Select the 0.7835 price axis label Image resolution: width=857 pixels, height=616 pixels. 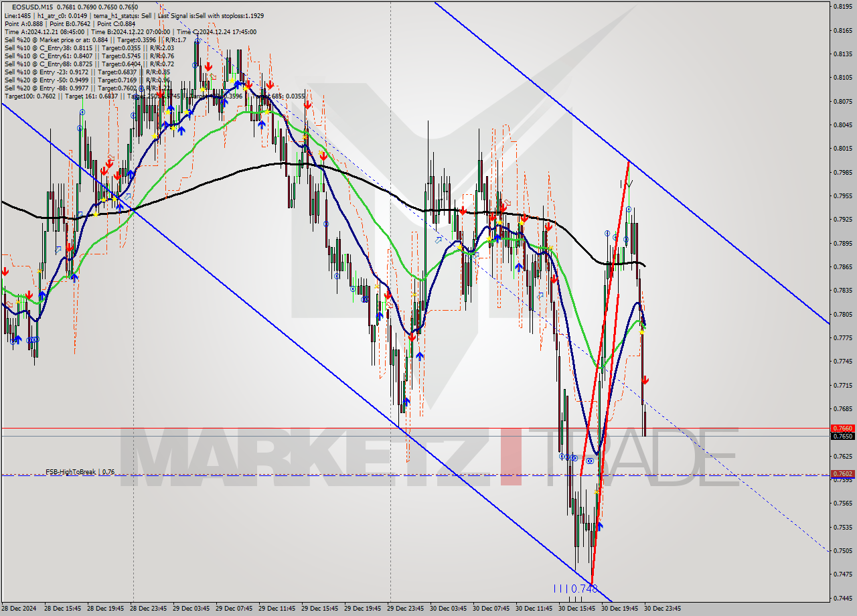[843, 291]
